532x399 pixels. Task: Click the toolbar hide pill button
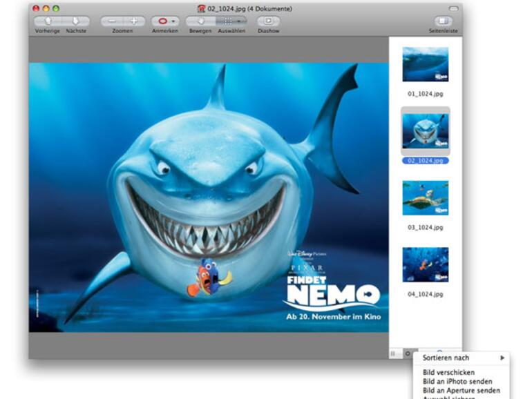[x=454, y=8]
